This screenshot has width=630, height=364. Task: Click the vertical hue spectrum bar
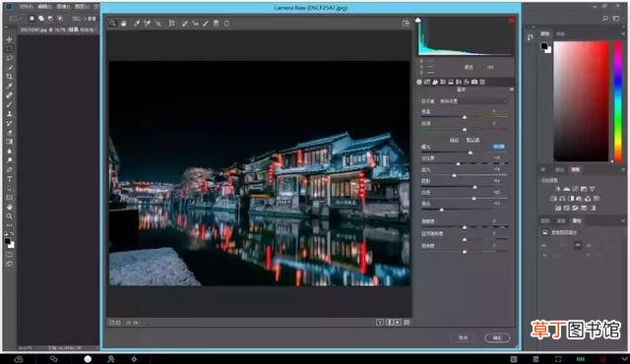pos(618,101)
